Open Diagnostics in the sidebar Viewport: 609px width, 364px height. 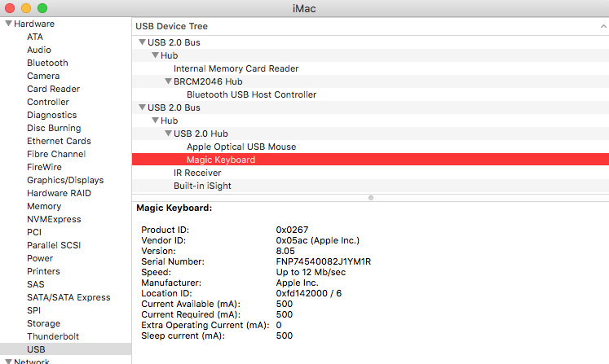[x=51, y=115]
